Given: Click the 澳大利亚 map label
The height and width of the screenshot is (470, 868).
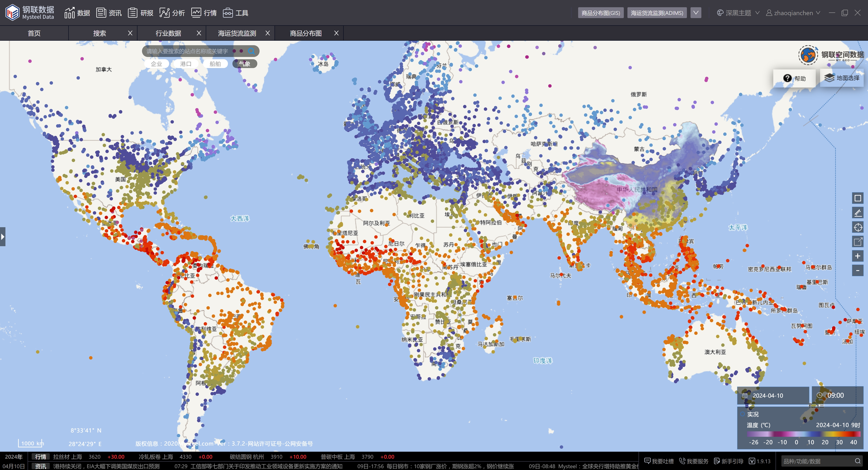Looking at the screenshot, I should tap(715, 352).
